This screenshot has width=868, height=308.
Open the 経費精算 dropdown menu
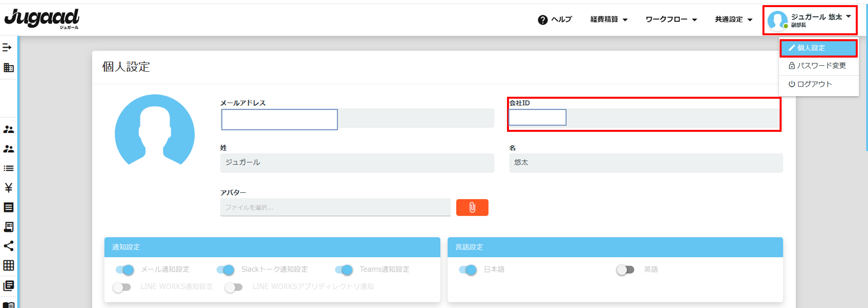pos(609,20)
